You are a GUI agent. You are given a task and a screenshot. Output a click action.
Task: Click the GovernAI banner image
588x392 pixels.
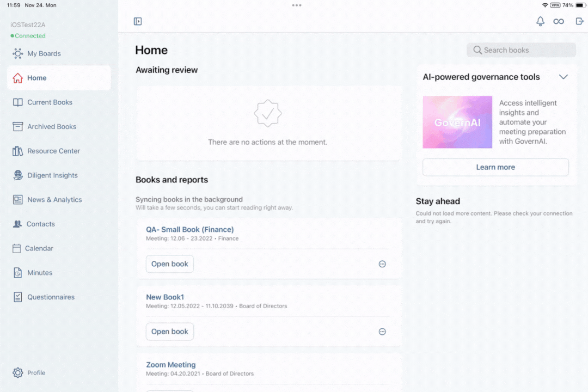(457, 122)
